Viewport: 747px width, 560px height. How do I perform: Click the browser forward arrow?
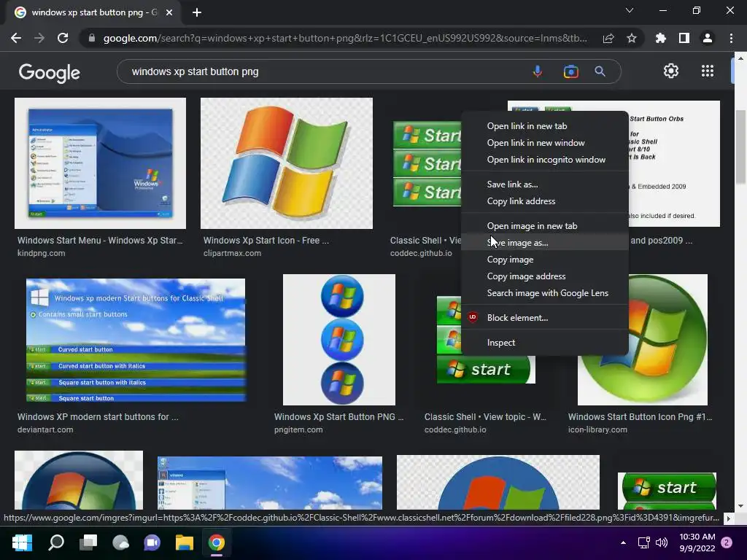(x=39, y=38)
